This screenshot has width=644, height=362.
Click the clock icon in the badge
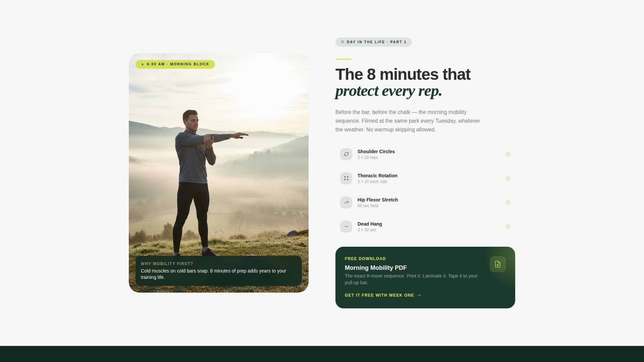(342, 42)
